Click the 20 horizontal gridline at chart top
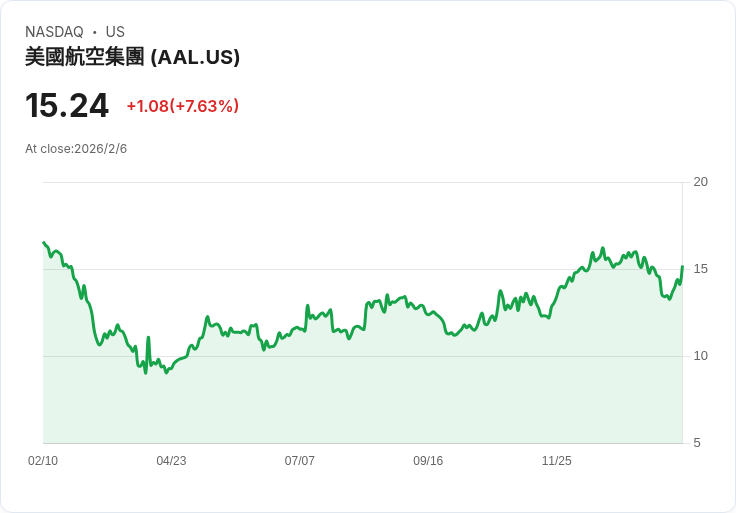 tap(360, 182)
